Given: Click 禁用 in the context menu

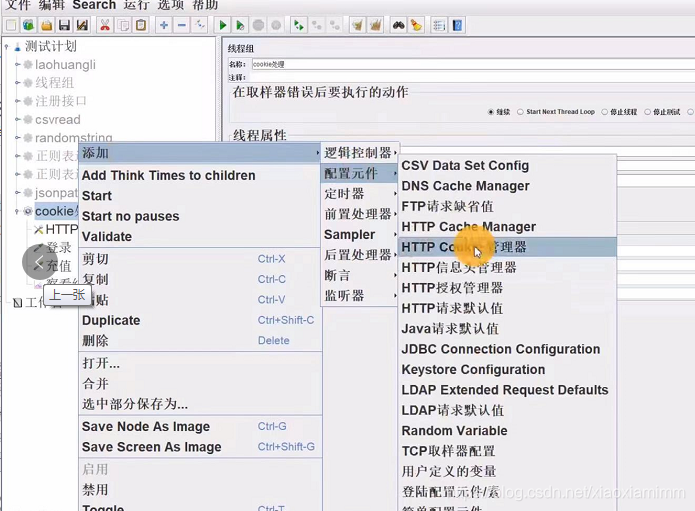Looking at the screenshot, I should [x=199, y=489].
